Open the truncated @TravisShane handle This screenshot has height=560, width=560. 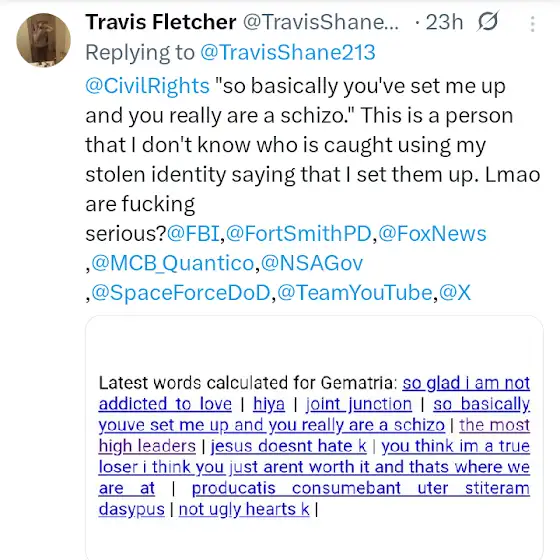[x=321, y=22]
